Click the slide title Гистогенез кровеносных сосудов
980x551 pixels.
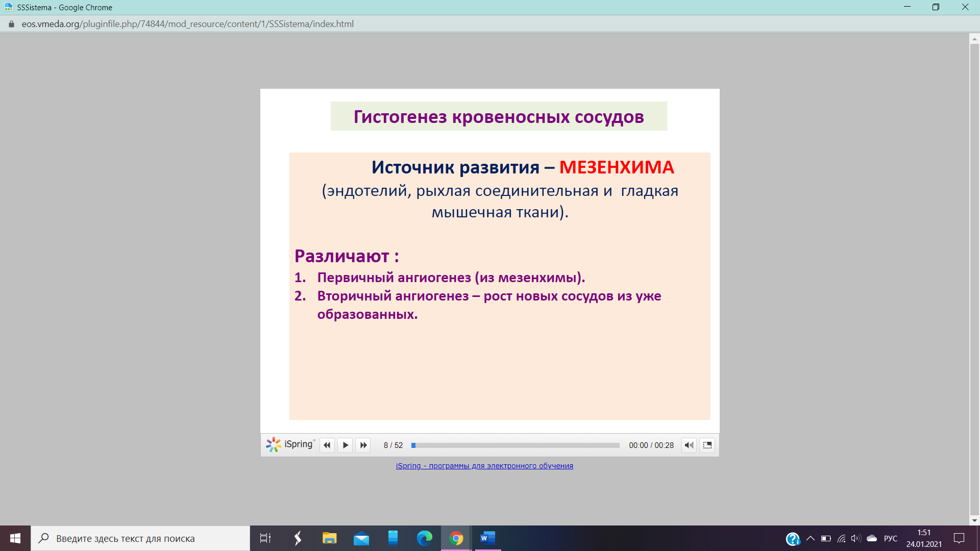tap(499, 116)
